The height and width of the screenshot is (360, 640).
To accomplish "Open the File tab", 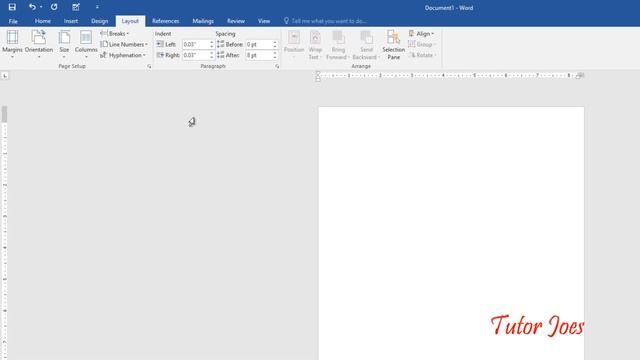I will click(13, 21).
